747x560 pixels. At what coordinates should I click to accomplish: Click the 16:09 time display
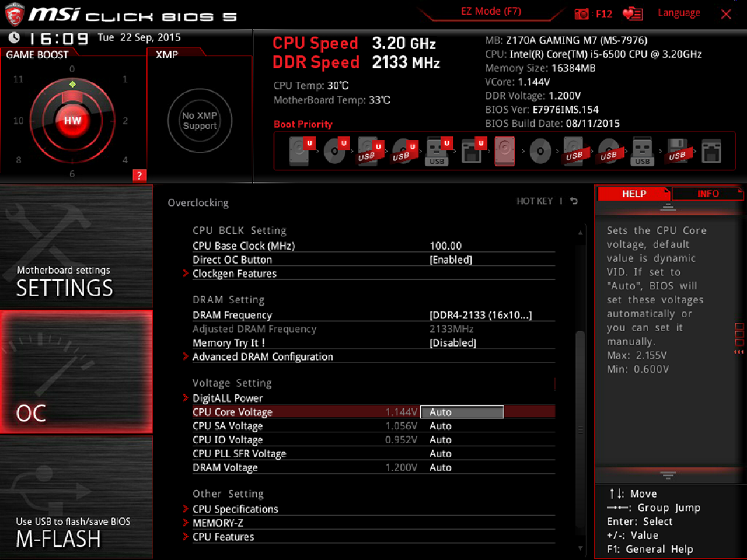coord(58,39)
